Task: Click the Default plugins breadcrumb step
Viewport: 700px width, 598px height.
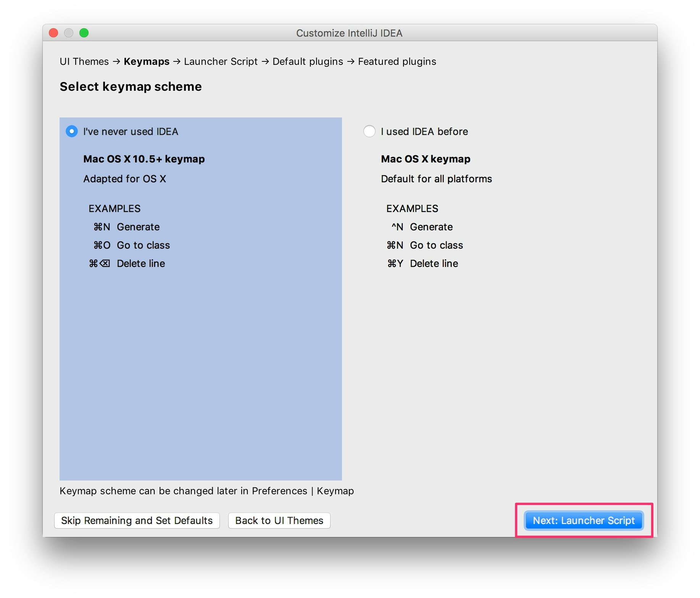Action: click(x=308, y=61)
